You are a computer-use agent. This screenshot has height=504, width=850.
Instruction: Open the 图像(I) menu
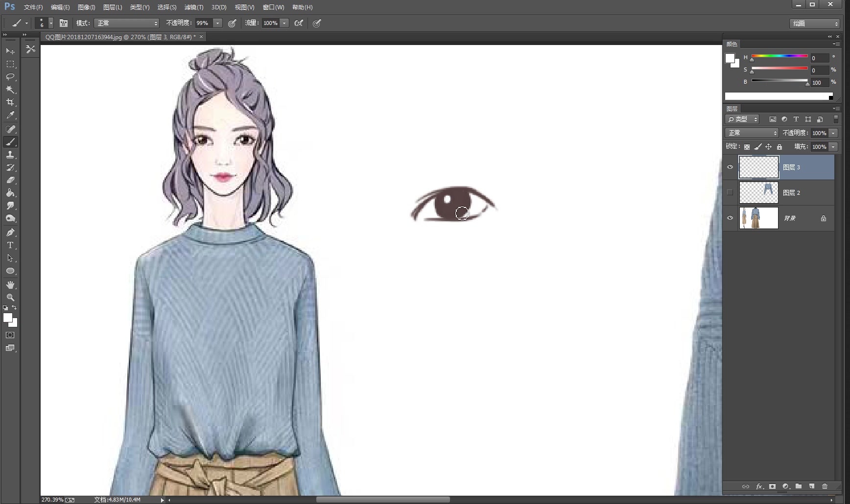point(86,7)
